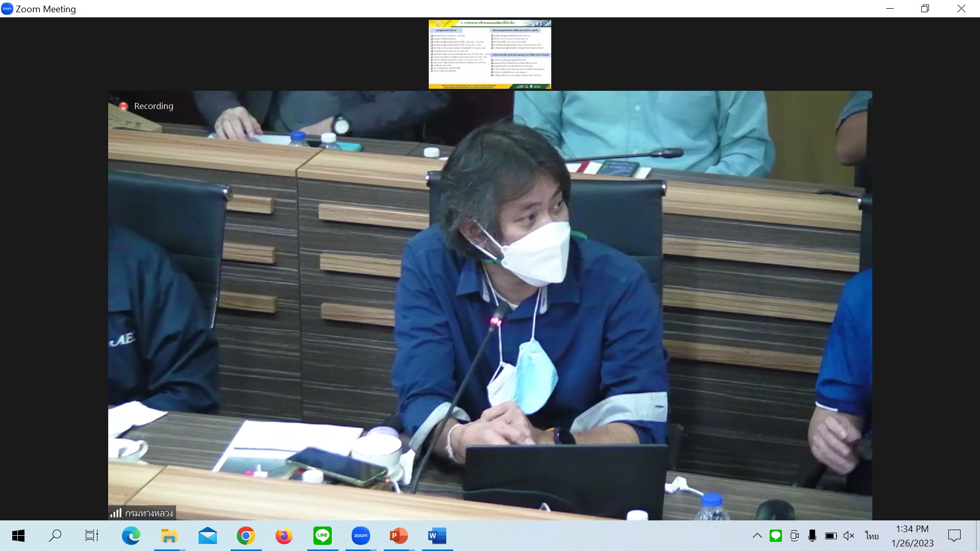Open Windows search magnifier
Viewport: 980px width, 551px height.
pyautogui.click(x=55, y=536)
